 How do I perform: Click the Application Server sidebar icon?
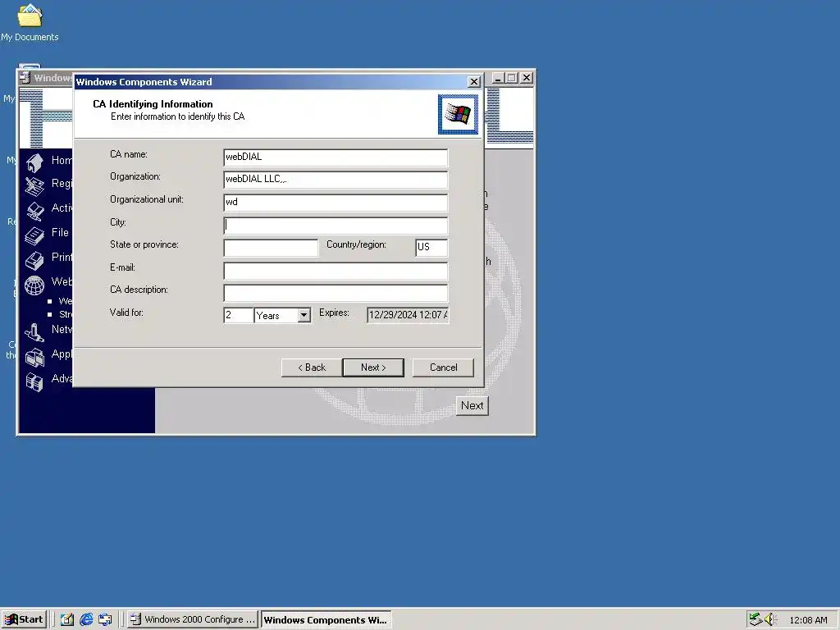click(x=34, y=357)
